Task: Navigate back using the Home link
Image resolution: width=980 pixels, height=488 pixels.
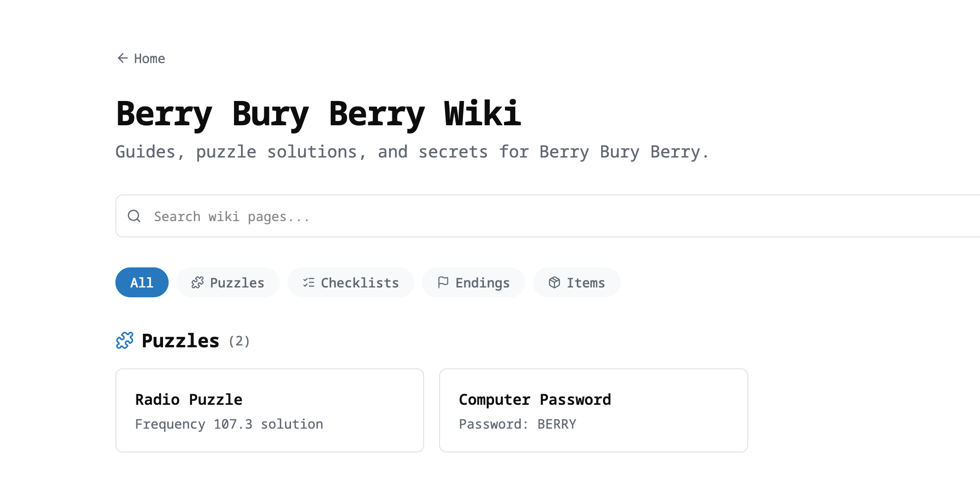Action: (149, 58)
